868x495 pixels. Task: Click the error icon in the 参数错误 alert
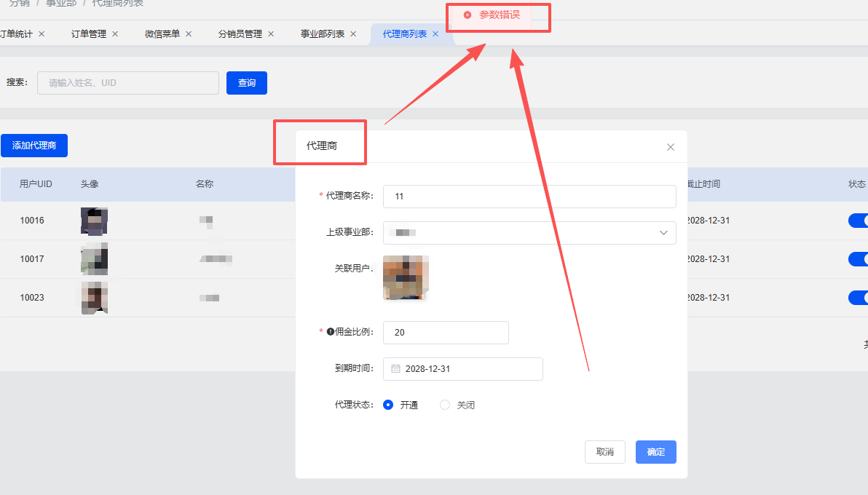(x=468, y=17)
